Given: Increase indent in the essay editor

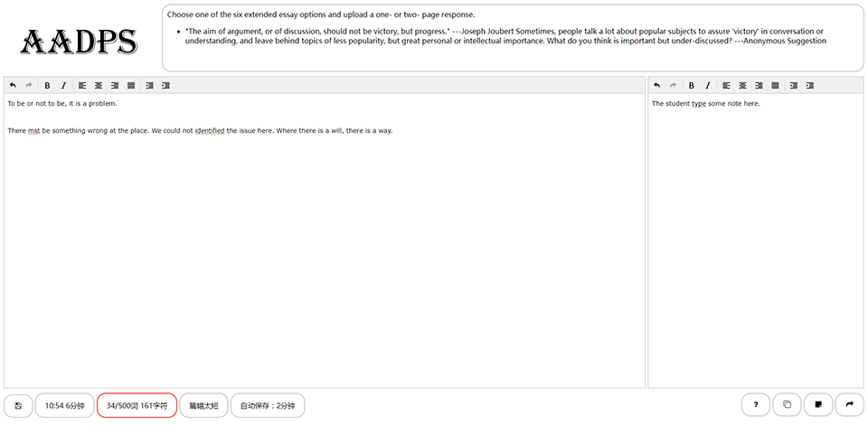Looking at the screenshot, I should click(x=165, y=86).
